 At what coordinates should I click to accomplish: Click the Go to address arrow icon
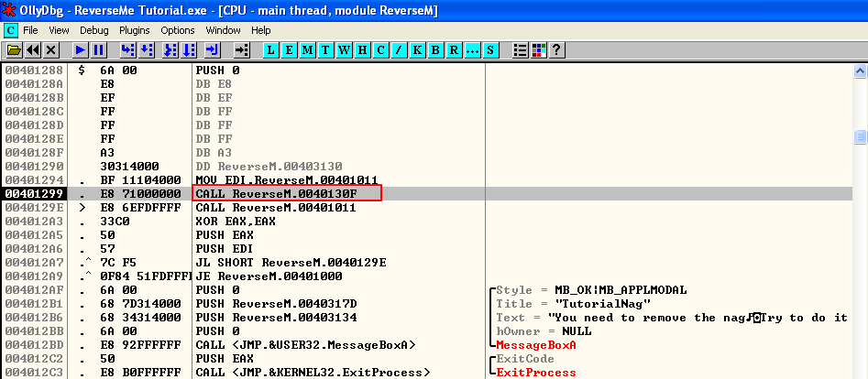pos(241,50)
